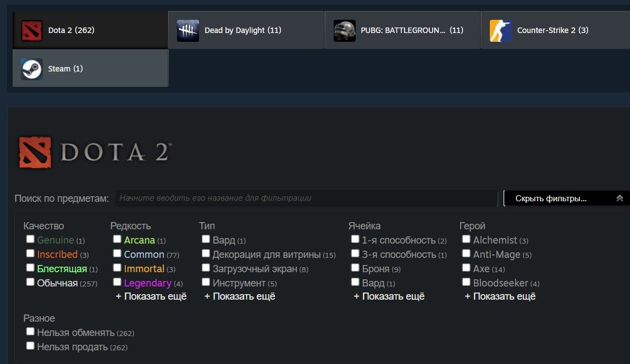This screenshot has width=630, height=364.
Task: Switch to PUBG: BATTLEGROUN... (11) tab
Action: click(402, 30)
